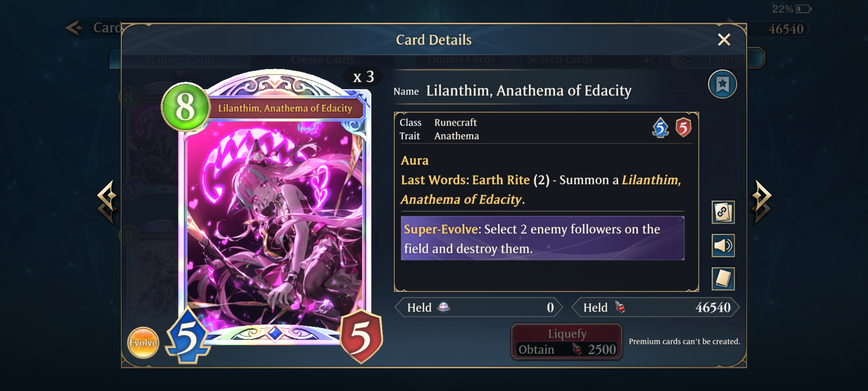Tap the Create Cards tab behind dialog
This screenshot has height=391, width=868.
coord(322,59)
